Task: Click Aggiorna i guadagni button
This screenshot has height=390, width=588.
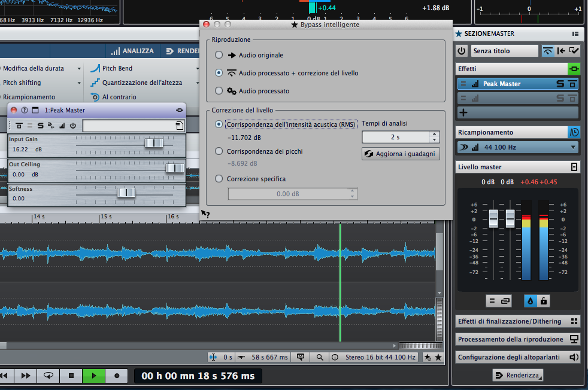Action: (x=401, y=154)
